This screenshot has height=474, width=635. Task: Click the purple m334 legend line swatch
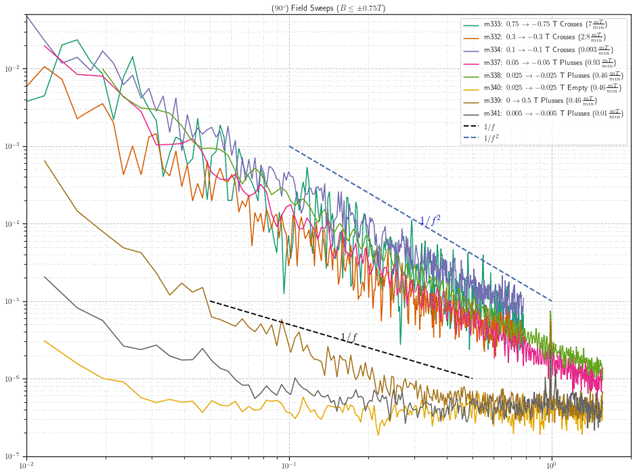[x=473, y=49]
